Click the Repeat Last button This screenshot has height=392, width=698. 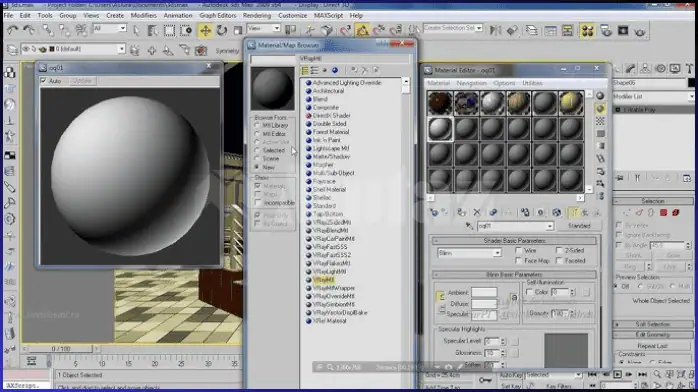[x=652, y=346]
